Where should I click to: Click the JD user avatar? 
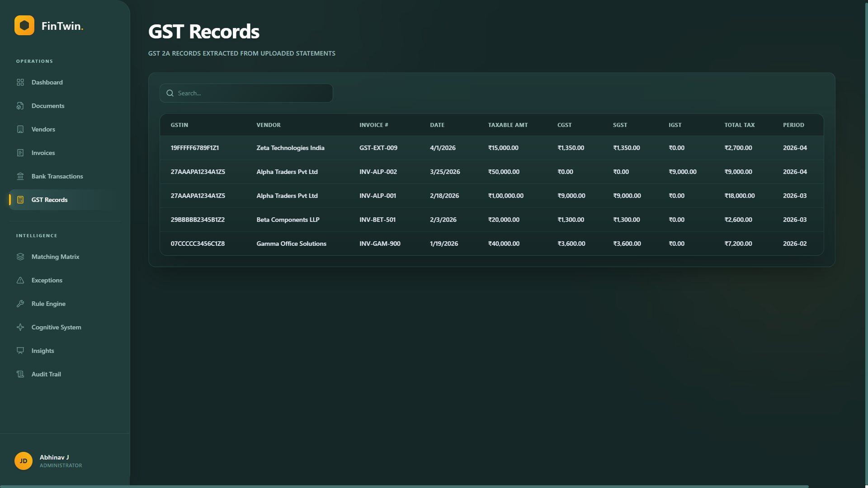point(24,461)
